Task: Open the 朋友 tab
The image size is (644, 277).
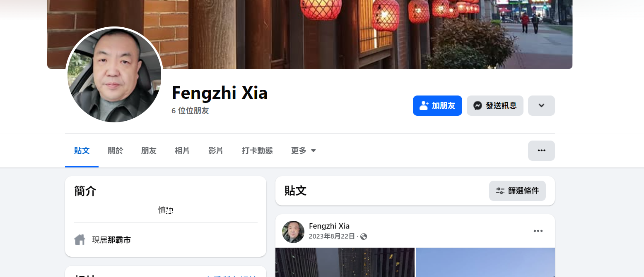Action: click(x=149, y=150)
